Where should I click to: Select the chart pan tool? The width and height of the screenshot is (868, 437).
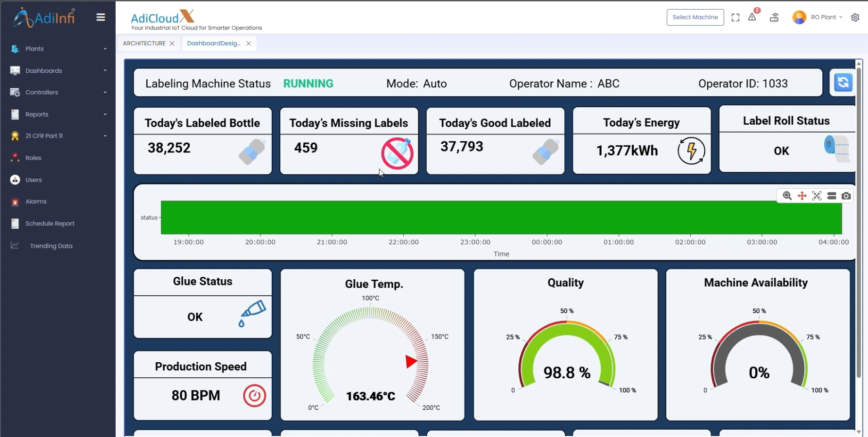click(802, 196)
